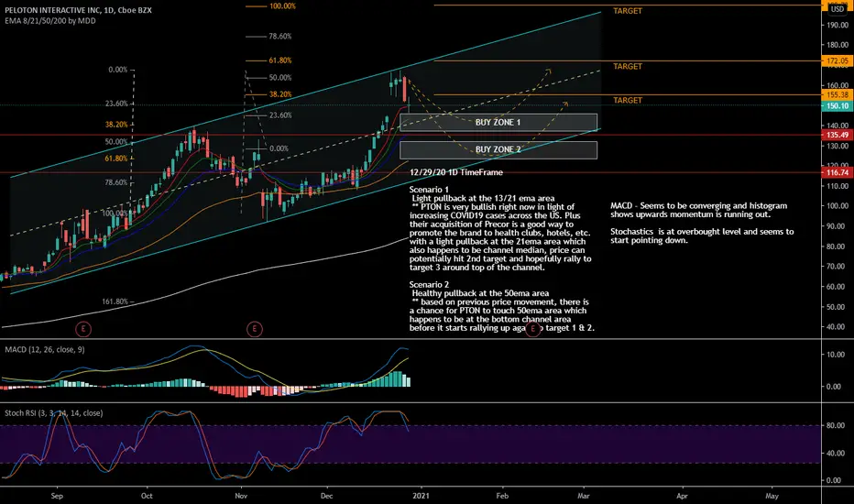Click the 116.74 red price tag
854x504 pixels.
[x=838, y=172]
